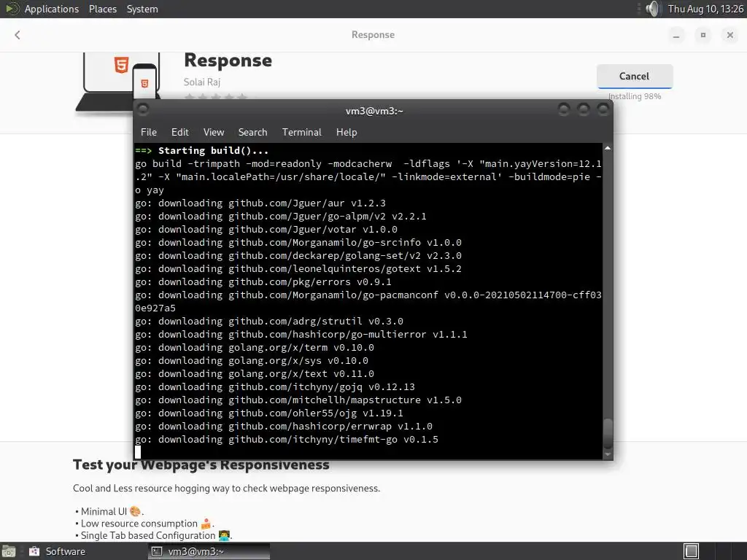Click the 'Minimal UI' bullet in description

pyautogui.click(x=109, y=511)
